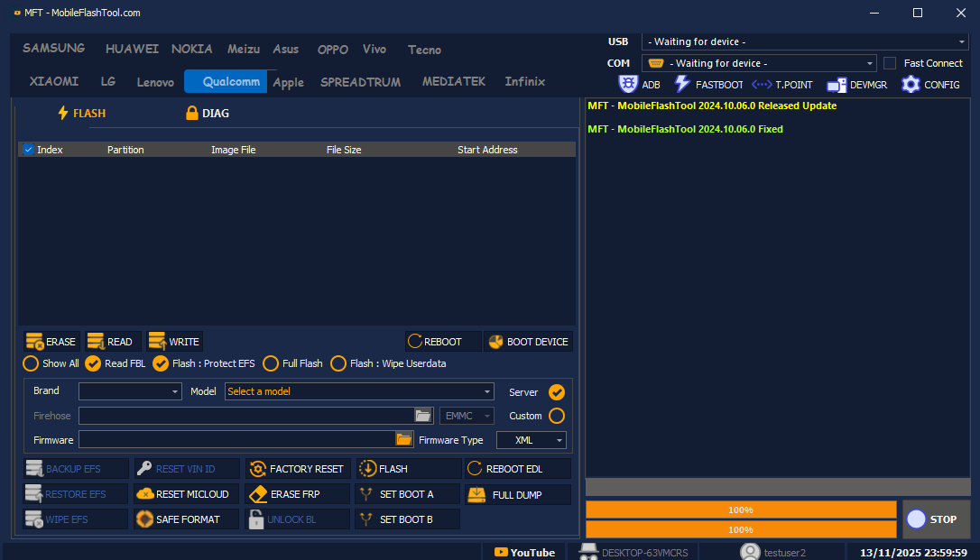Screen dimensions: 980x560
Task: Click SAFE FORMAT
Action: click(186, 519)
